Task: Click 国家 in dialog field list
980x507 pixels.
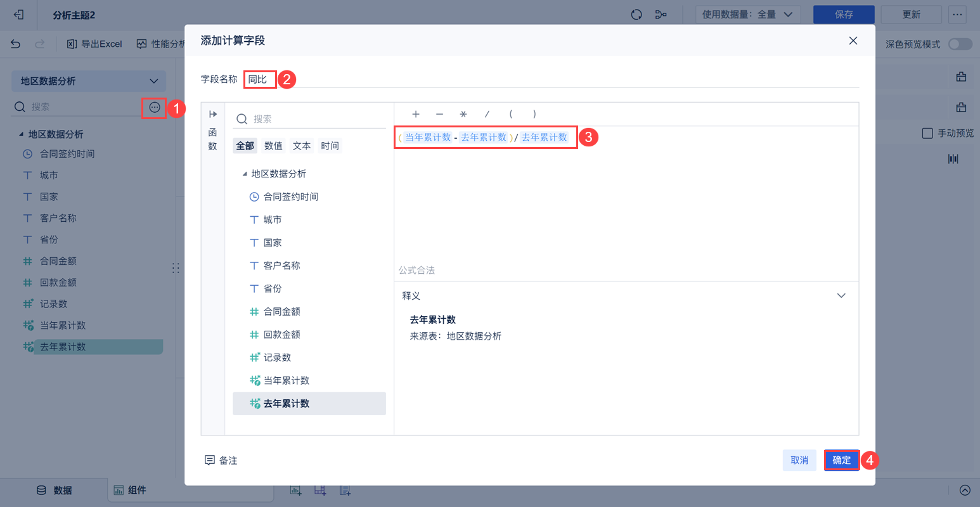Action: (x=309, y=243)
